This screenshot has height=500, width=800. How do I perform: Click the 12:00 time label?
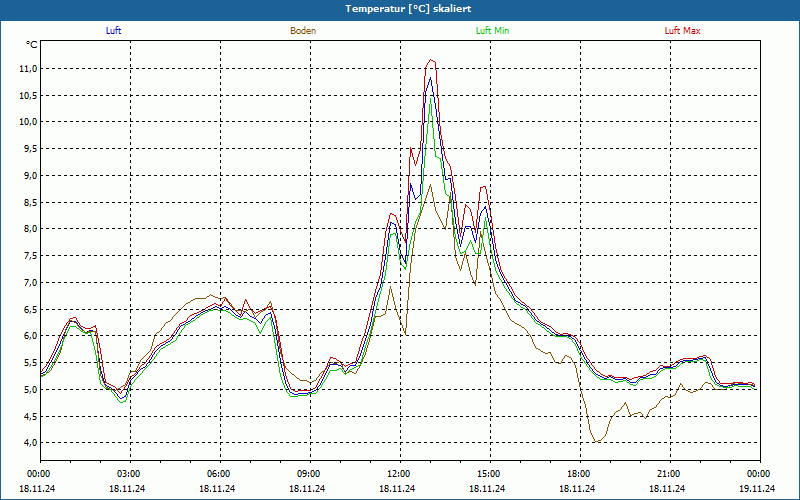(399, 474)
